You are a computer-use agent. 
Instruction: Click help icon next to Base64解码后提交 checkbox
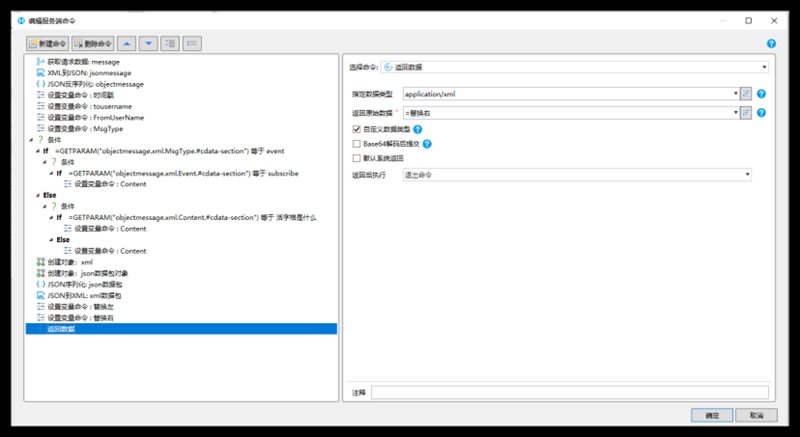pos(427,144)
